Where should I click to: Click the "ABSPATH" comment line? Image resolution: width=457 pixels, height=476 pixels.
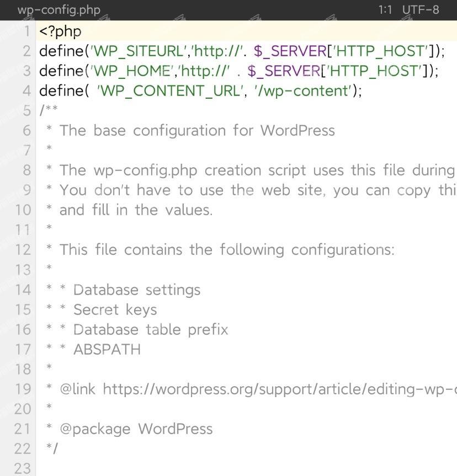(107, 349)
